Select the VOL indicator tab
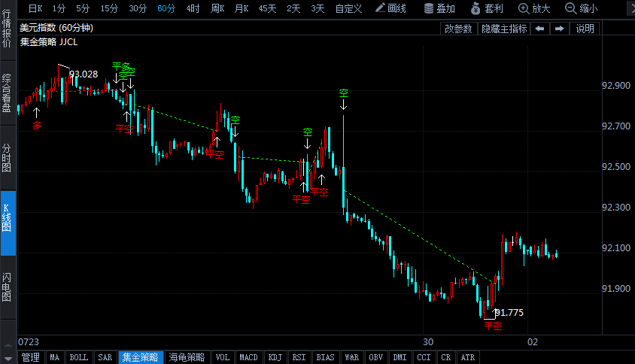The width and height of the screenshot is (635, 364). coord(223,357)
